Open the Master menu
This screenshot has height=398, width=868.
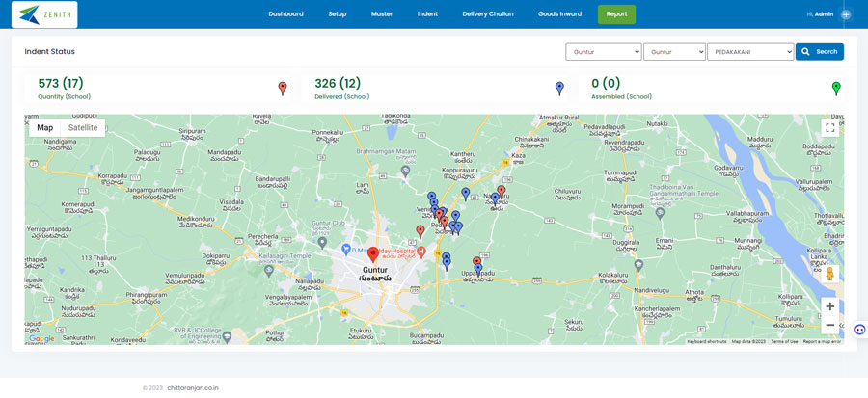(382, 14)
